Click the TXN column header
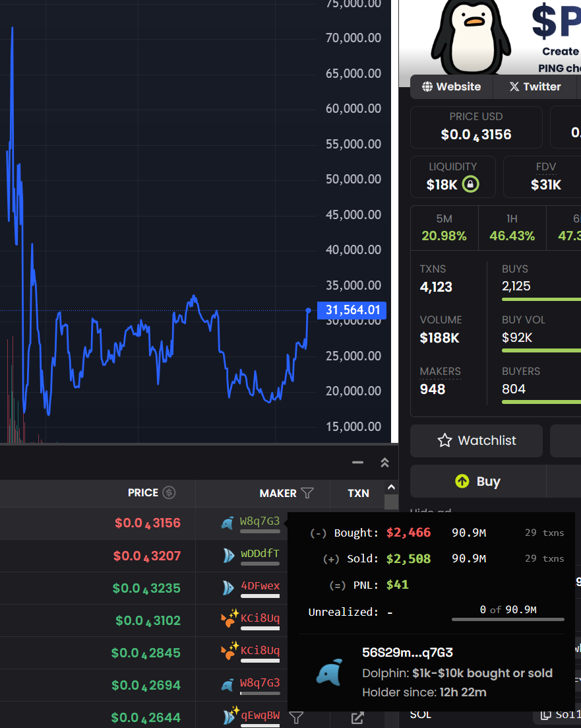Screen dimensions: 581x728 [358, 493]
